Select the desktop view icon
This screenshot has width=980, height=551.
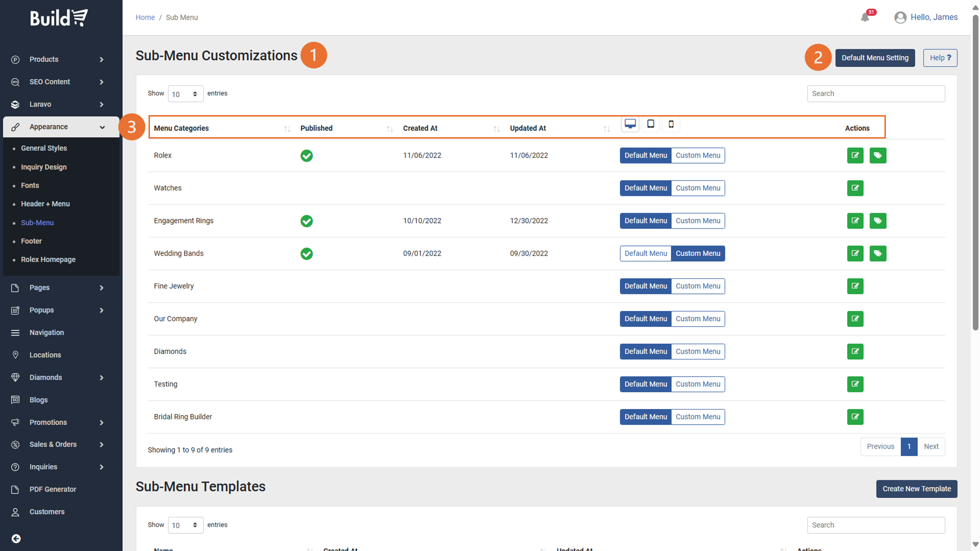click(x=630, y=124)
